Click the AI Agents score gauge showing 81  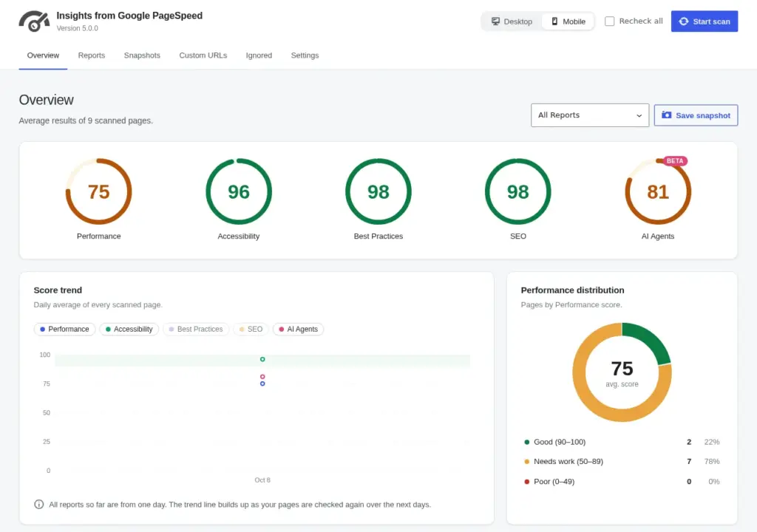(x=657, y=191)
